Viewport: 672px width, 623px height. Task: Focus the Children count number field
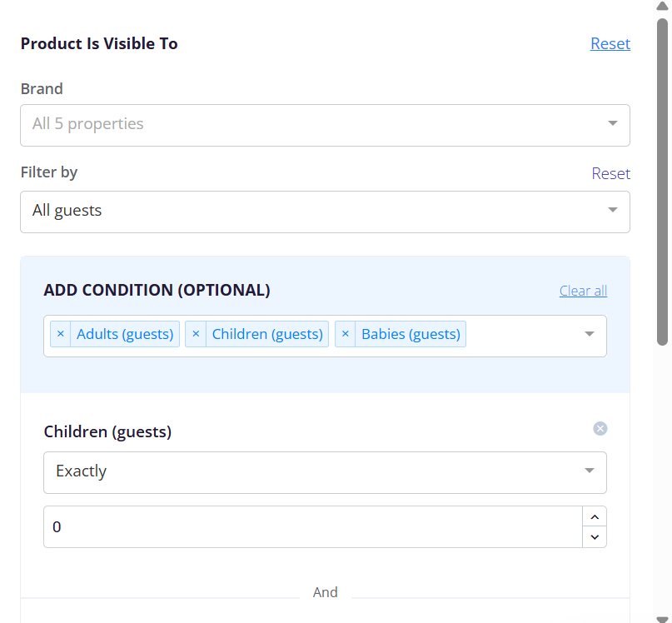[x=313, y=527]
